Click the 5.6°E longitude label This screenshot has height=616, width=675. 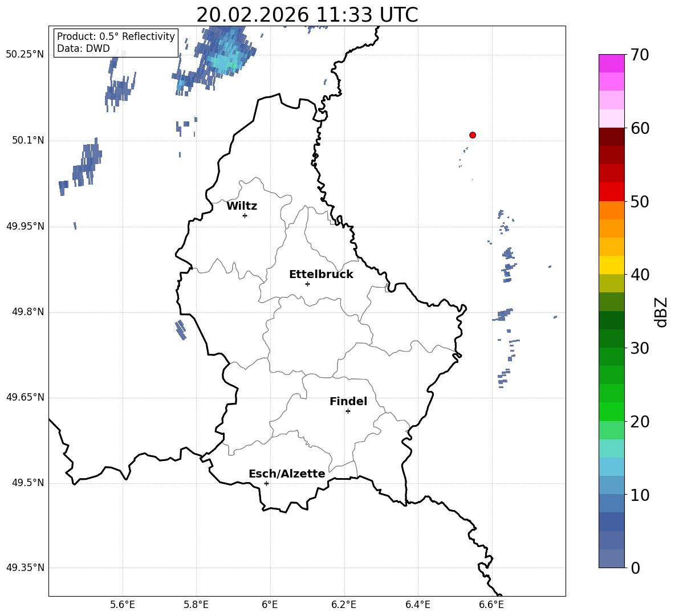[123, 605]
